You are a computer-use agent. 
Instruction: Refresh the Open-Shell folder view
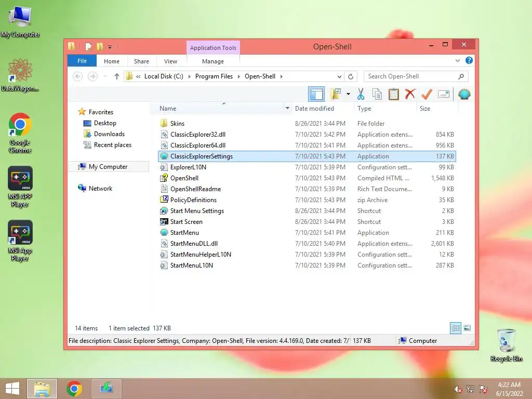click(351, 76)
